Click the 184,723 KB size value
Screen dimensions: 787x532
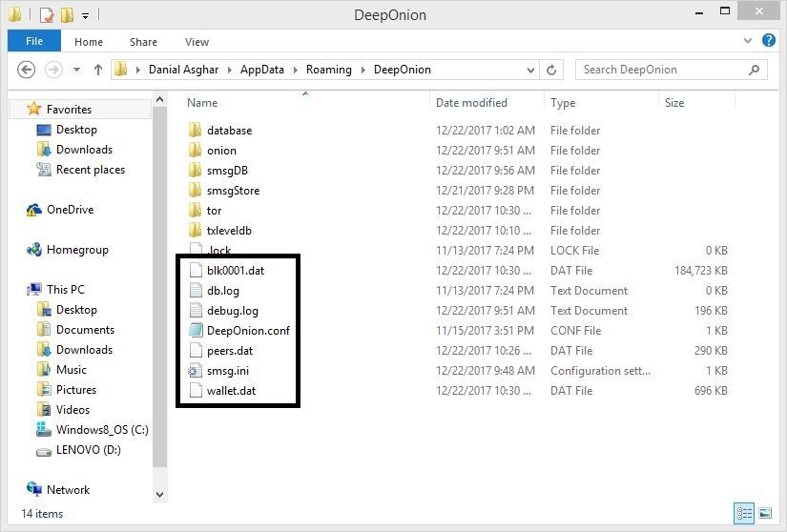[x=701, y=270]
